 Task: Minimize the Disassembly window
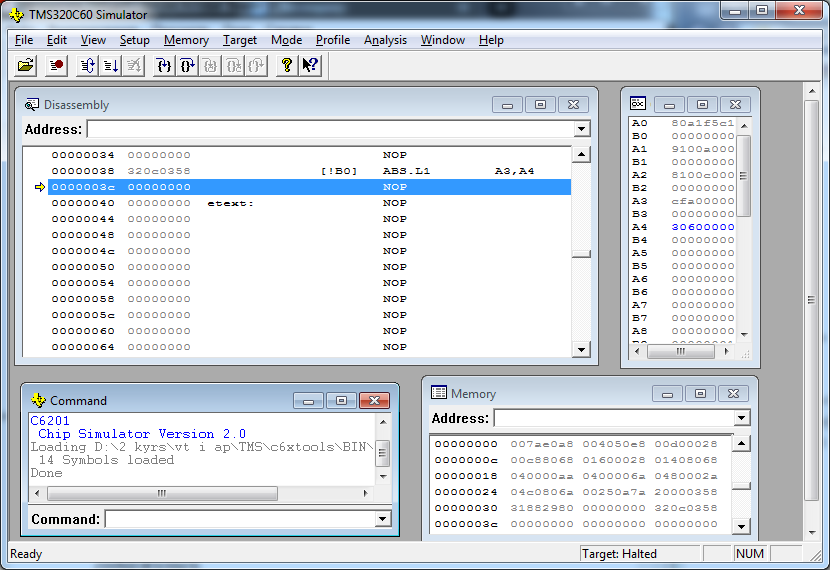(507, 104)
